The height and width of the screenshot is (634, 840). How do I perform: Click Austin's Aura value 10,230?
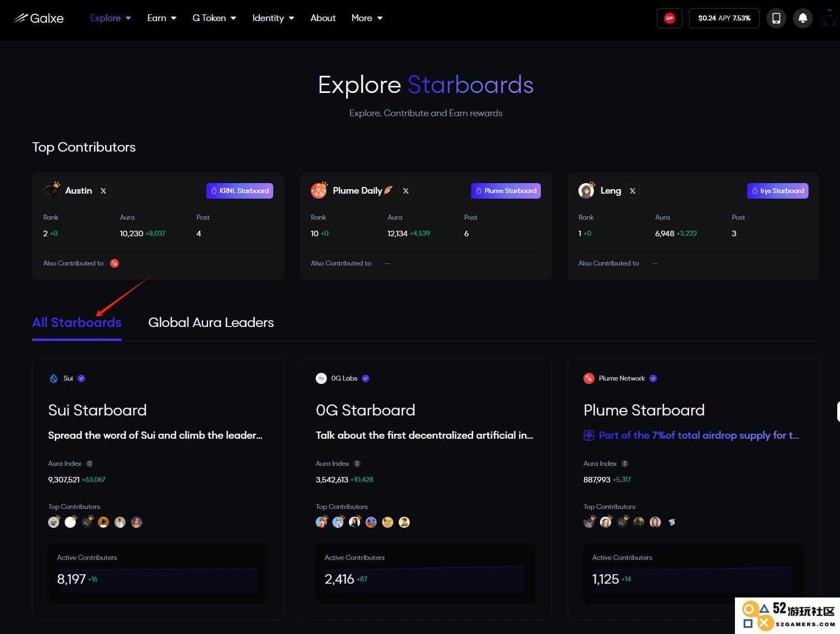[x=132, y=233]
